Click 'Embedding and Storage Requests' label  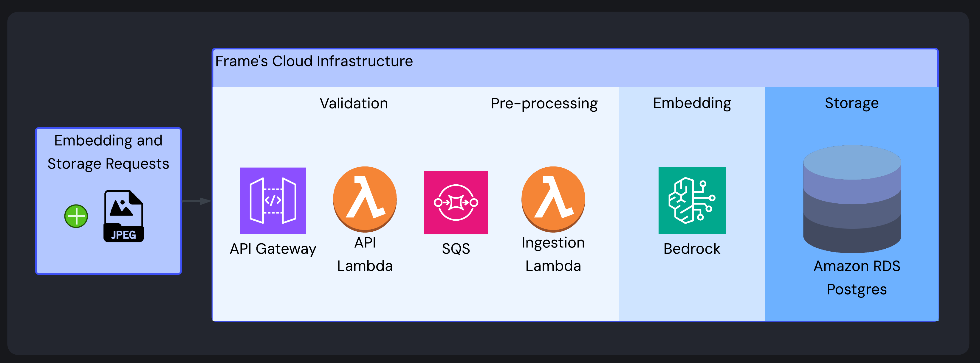109,152
